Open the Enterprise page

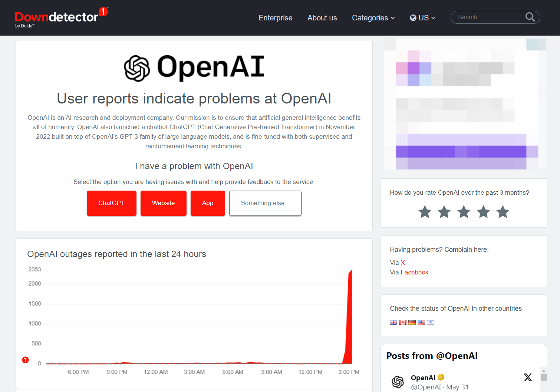point(276,18)
